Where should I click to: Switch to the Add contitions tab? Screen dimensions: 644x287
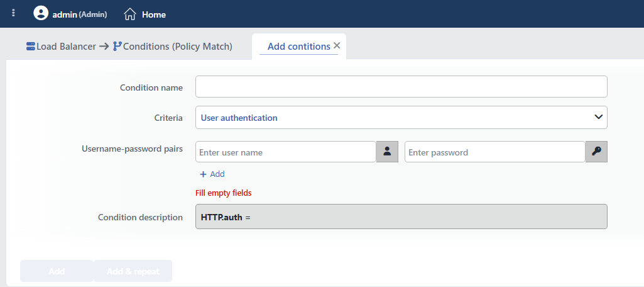(298, 47)
